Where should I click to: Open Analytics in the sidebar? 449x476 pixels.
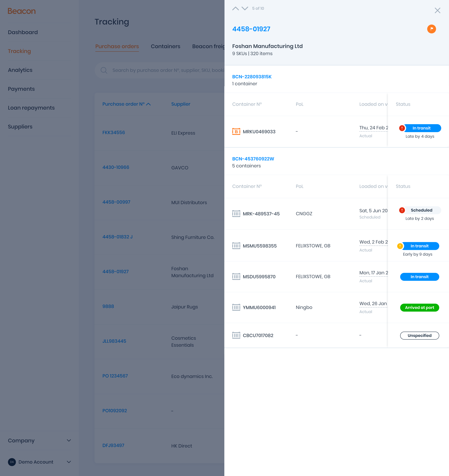point(20,70)
